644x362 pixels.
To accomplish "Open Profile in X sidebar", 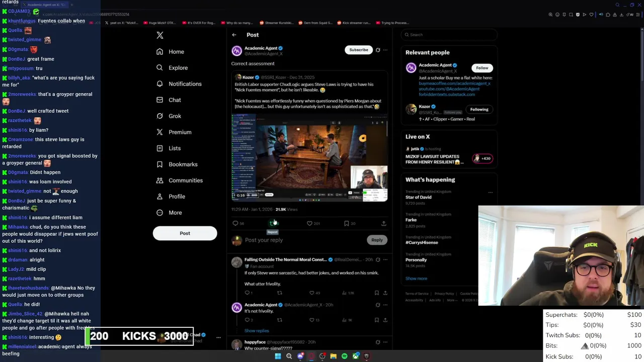I will tap(171, 197).
